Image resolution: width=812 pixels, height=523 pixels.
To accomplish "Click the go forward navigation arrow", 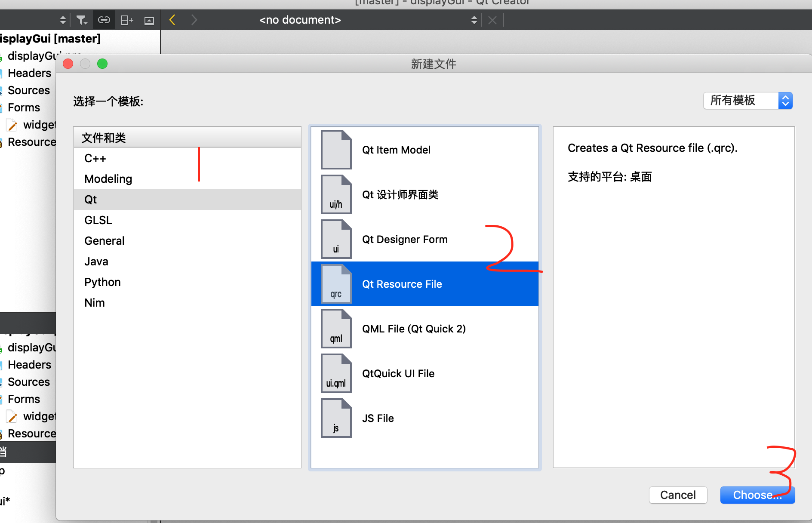I will click(194, 20).
